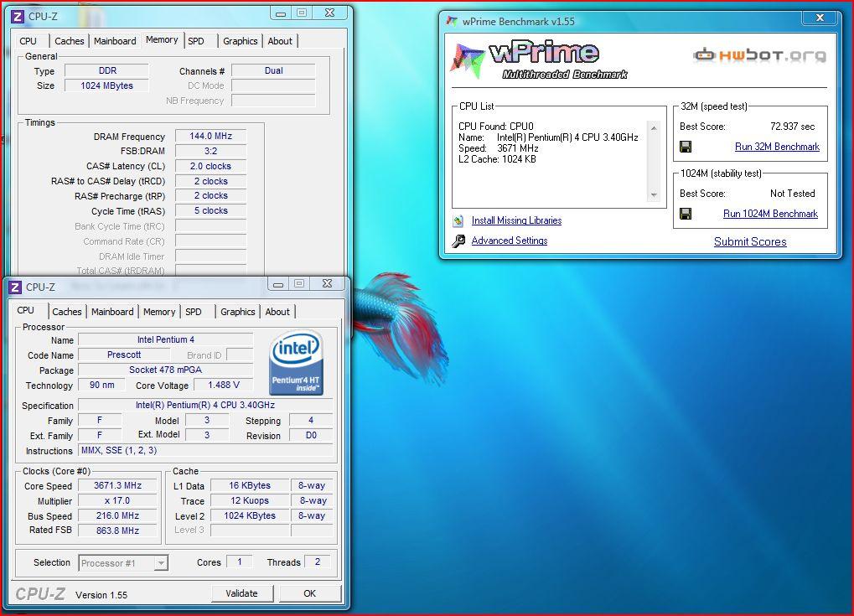Click the FSB:DRAM value 3:2

(x=211, y=151)
